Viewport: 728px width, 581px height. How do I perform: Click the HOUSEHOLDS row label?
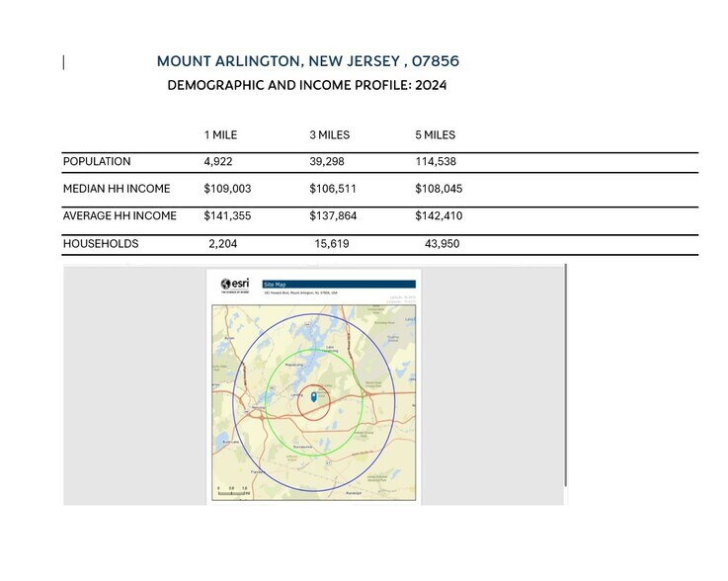[x=101, y=244]
